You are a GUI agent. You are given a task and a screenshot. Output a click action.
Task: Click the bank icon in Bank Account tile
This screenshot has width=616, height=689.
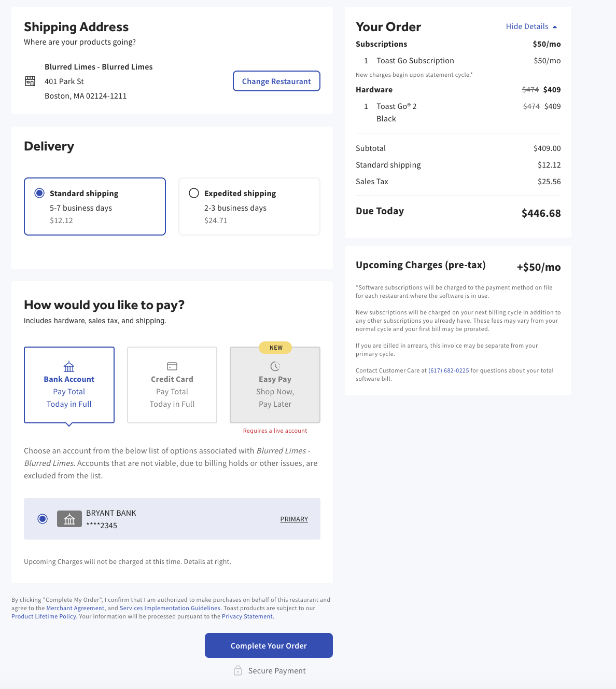point(69,367)
